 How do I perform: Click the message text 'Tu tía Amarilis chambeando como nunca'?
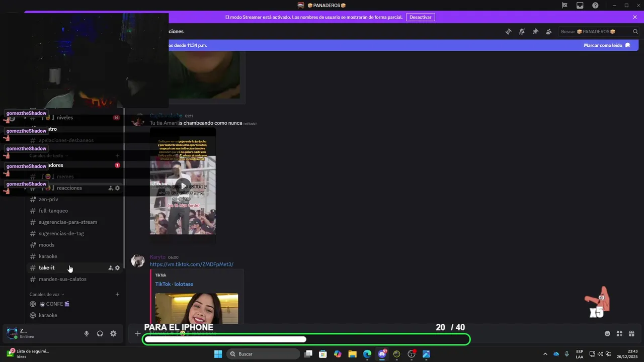coord(196,123)
